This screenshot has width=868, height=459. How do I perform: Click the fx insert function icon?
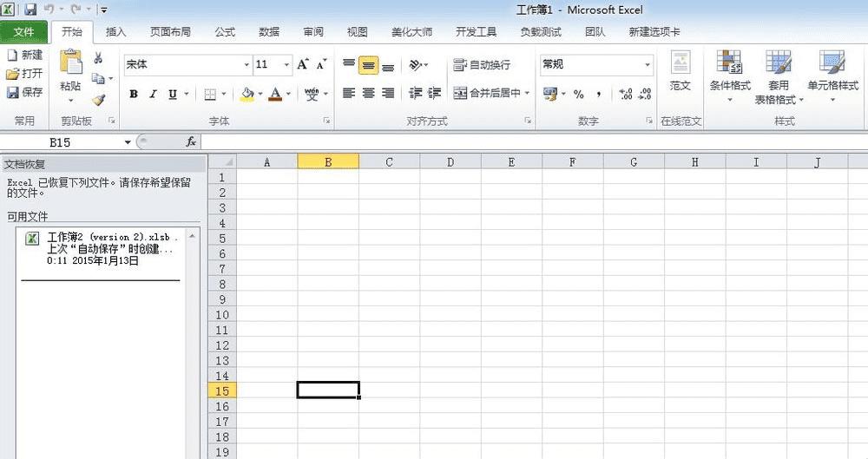click(191, 142)
